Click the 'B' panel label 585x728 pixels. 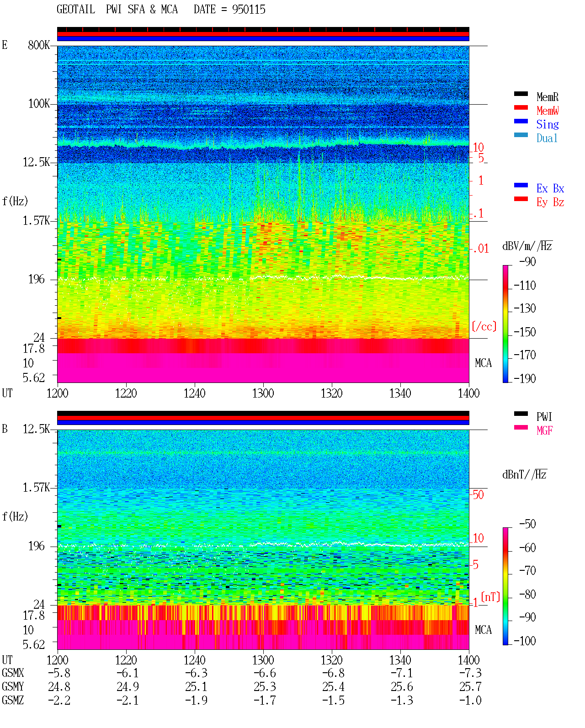point(5,429)
